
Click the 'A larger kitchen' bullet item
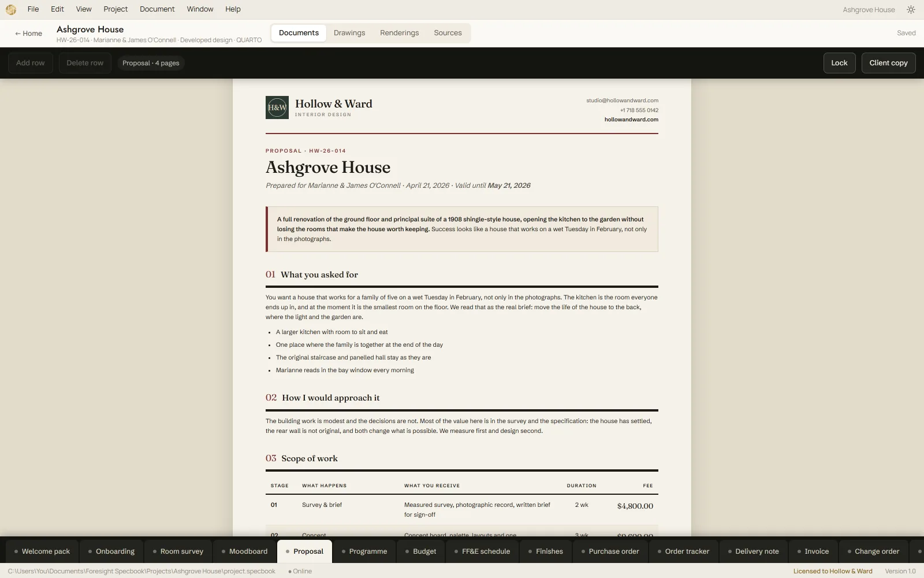click(331, 332)
